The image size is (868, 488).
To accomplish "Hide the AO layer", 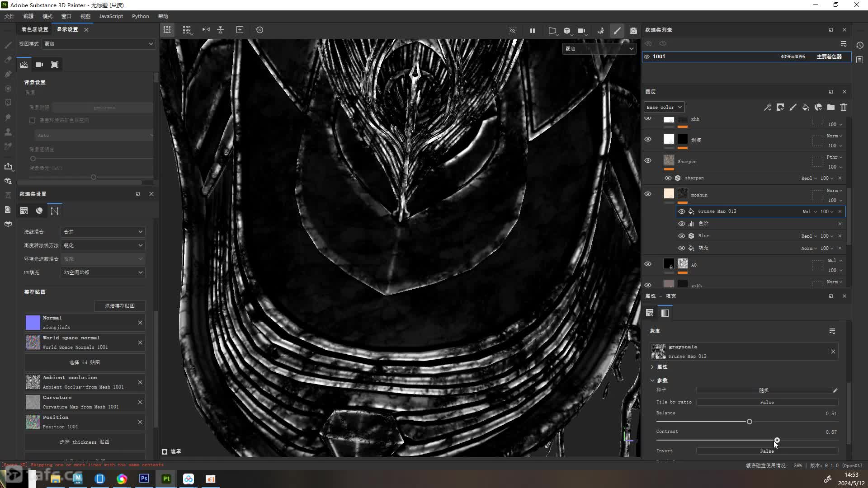I will point(648,264).
